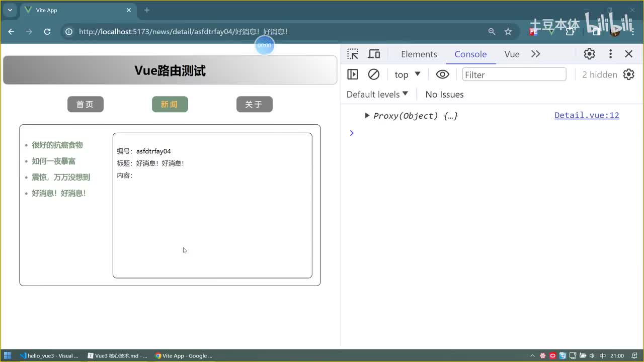Select the 编号 value asfdtrfay04
This screenshot has width=644, height=362.
(x=153, y=151)
